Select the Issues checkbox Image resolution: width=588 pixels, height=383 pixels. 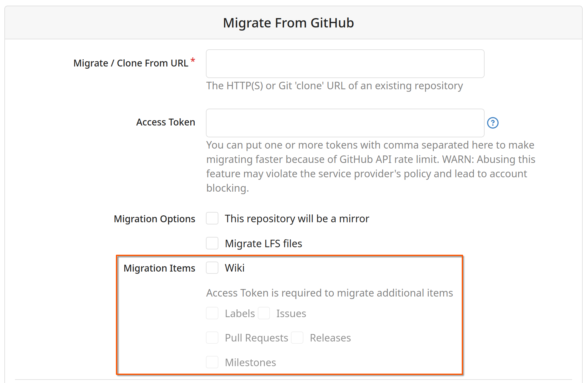[264, 313]
